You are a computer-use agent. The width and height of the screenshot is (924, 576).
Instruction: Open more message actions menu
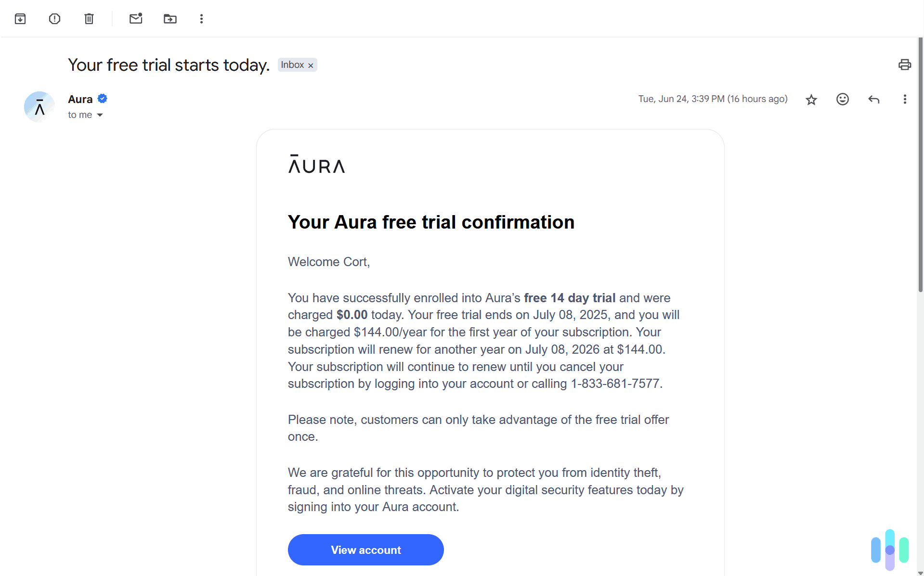(904, 99)
